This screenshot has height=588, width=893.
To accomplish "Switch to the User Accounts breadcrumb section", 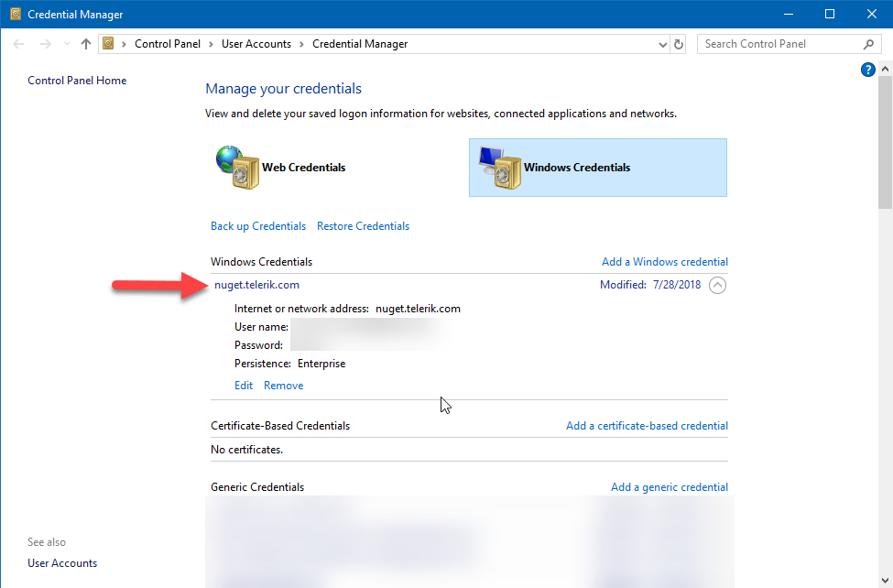I will 256,43.
